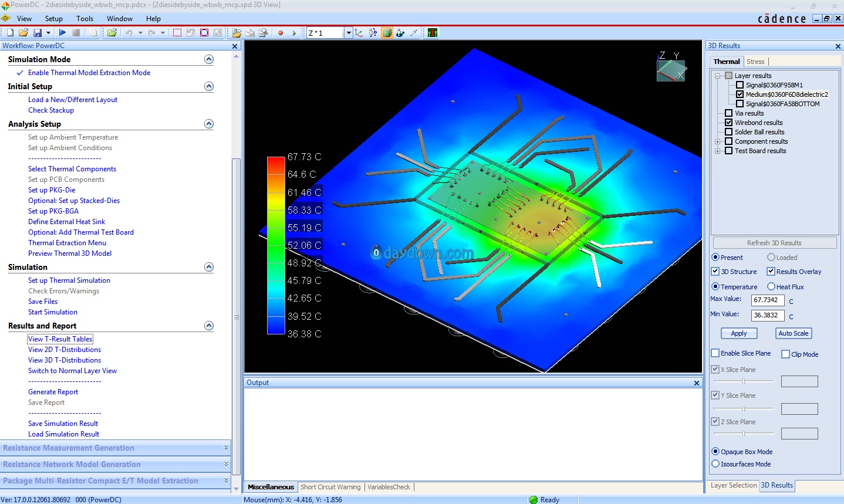
Task: Click the red record dot icon
Action: (281, 33)
